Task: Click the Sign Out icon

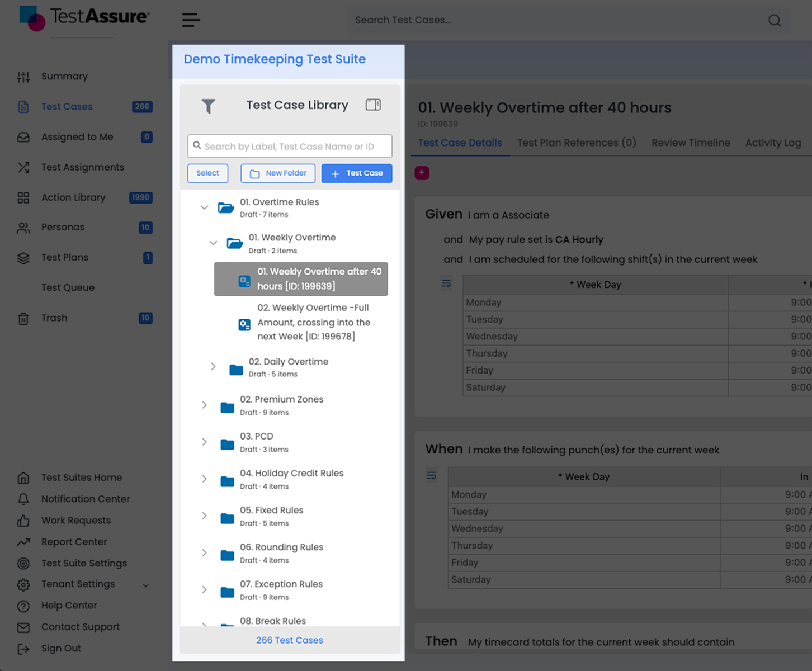Action: pyautogui.click(x=23, y=649)
